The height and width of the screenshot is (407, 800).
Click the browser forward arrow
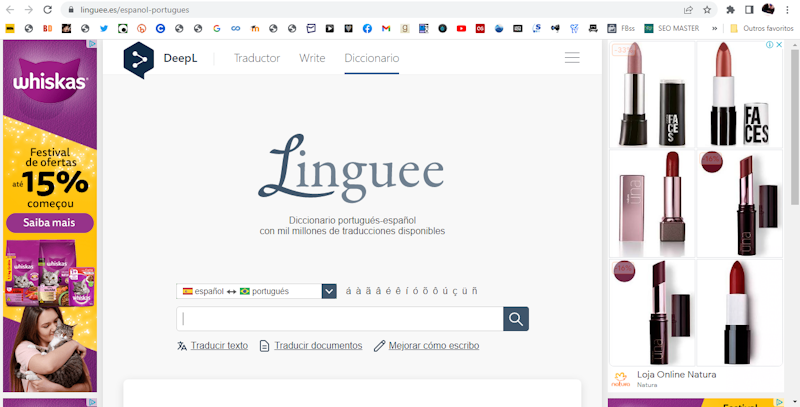point(29,10)
